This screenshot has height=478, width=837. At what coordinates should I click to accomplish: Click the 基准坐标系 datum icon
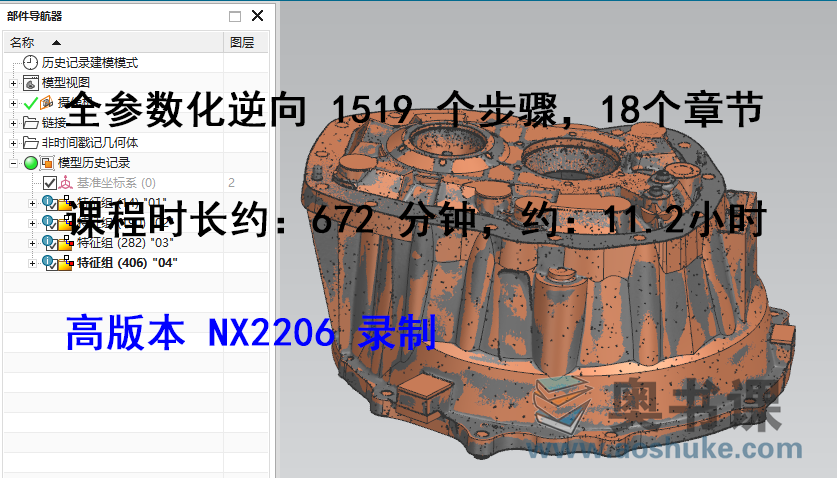66,183
